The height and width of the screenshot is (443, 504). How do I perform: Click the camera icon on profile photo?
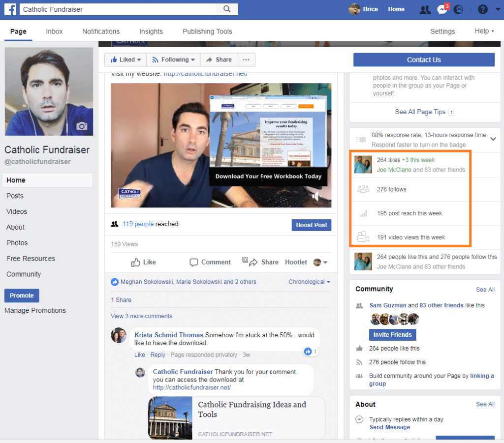(x=82, y=126)
